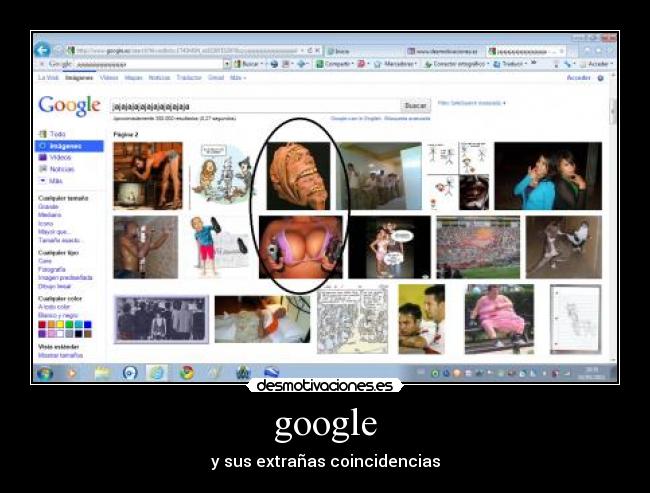The width and height of the screenshot is (650, 493).
Task: Open the notebook paper sketch thumbnail
Action: tap(575, 319)
